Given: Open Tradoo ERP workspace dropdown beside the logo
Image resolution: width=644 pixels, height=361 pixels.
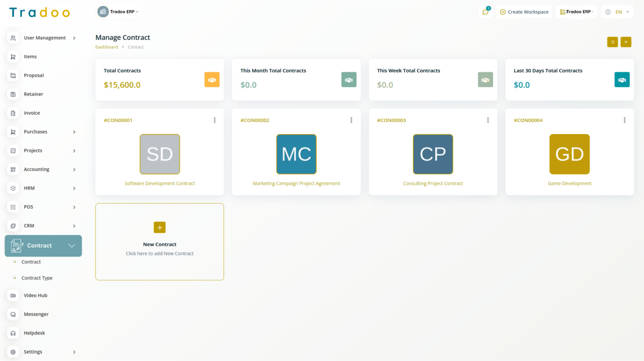Looking at the screenshot, I should 119,12.
